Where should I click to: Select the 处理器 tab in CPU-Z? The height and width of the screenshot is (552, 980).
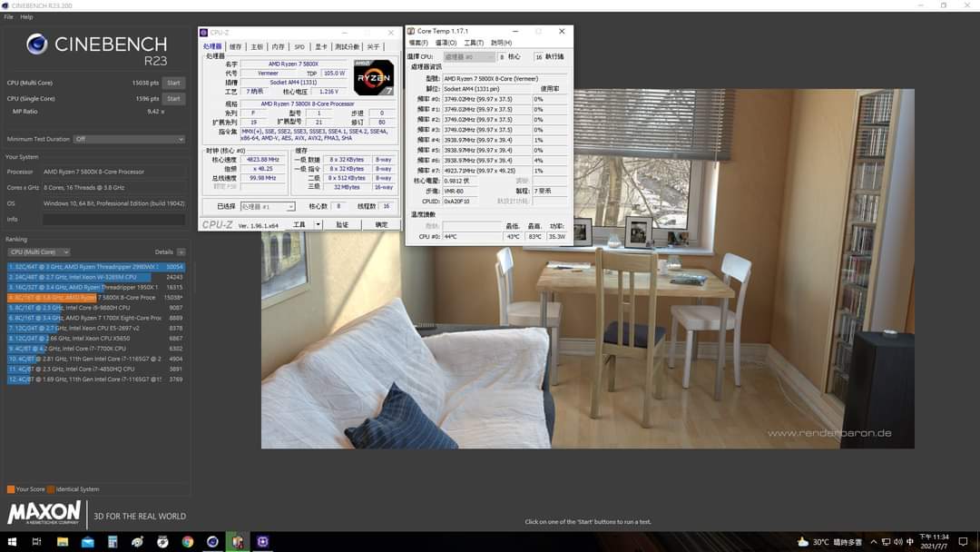coord(212,46)
